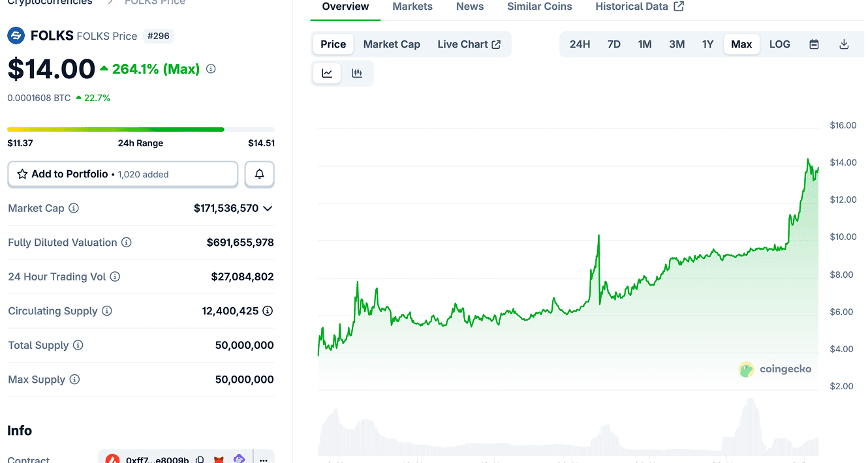The height and width of the screenshot is (463, 868).
Task: Open the Similar Coins tab
Action: [x=540, y=7]
